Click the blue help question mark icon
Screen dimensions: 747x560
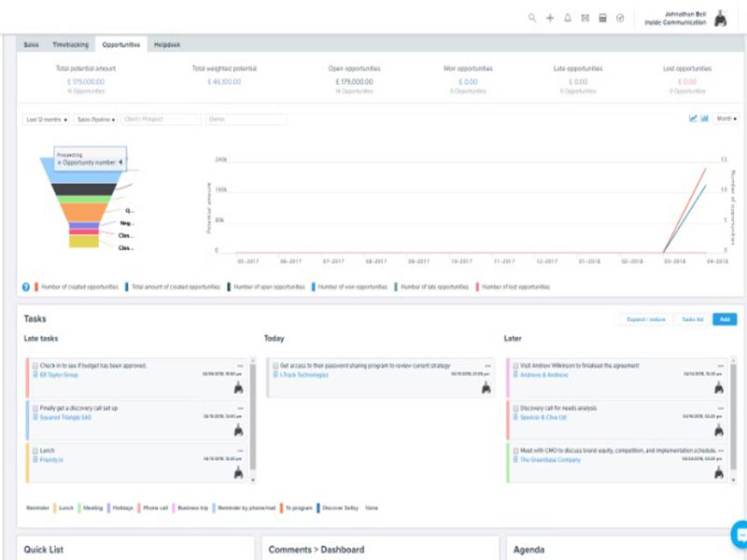coord(26,287)
